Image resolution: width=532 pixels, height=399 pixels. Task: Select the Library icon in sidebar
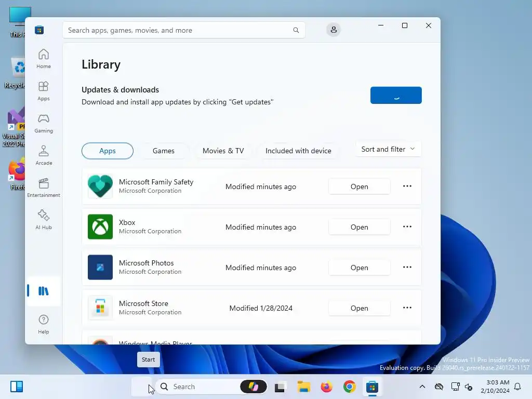44,291
